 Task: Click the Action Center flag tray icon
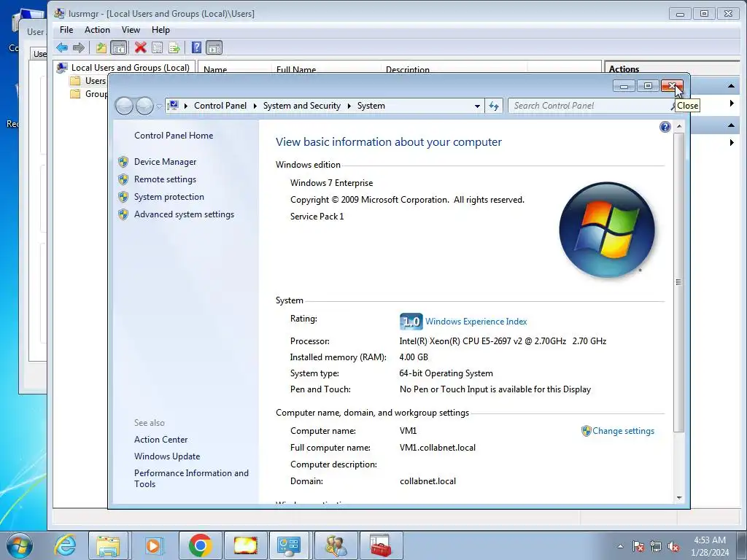(638, 546)
